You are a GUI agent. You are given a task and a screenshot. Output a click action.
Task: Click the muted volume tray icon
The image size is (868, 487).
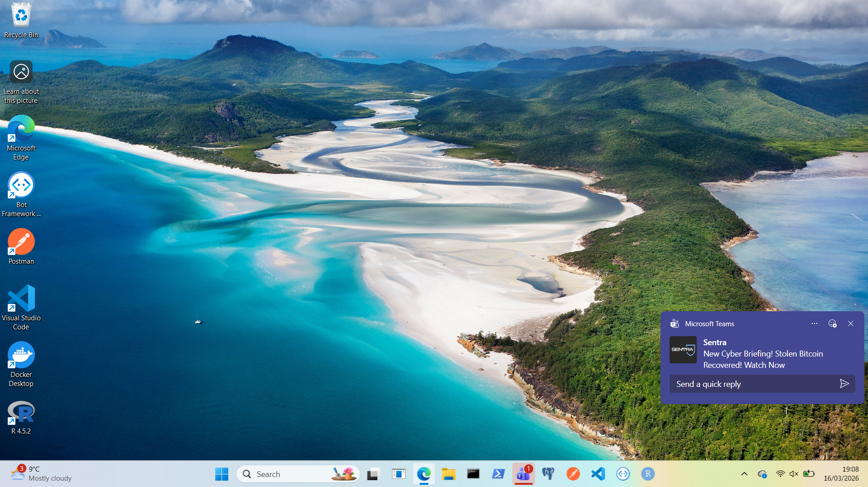(x=794, y=474)
